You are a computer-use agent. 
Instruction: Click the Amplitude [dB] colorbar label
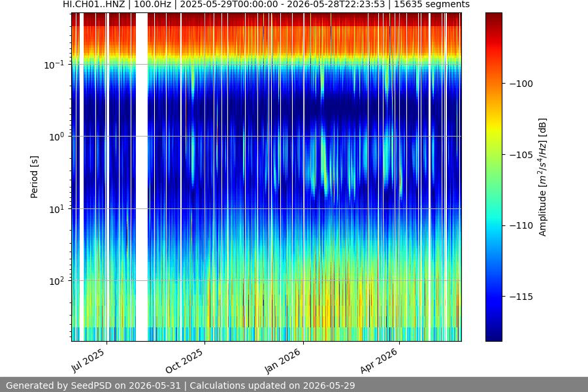pos(543,177)
